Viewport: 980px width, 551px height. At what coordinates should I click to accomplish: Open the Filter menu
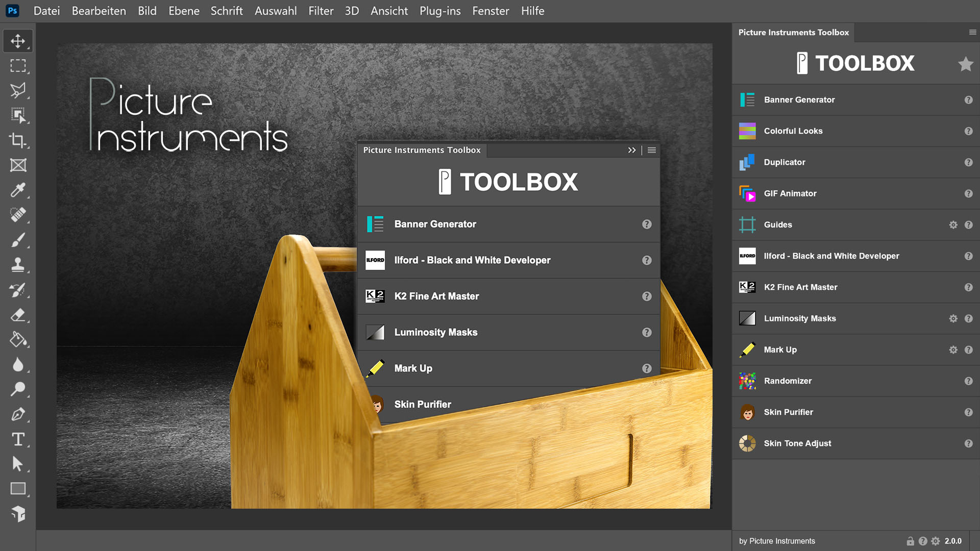[x=321, y=11]
